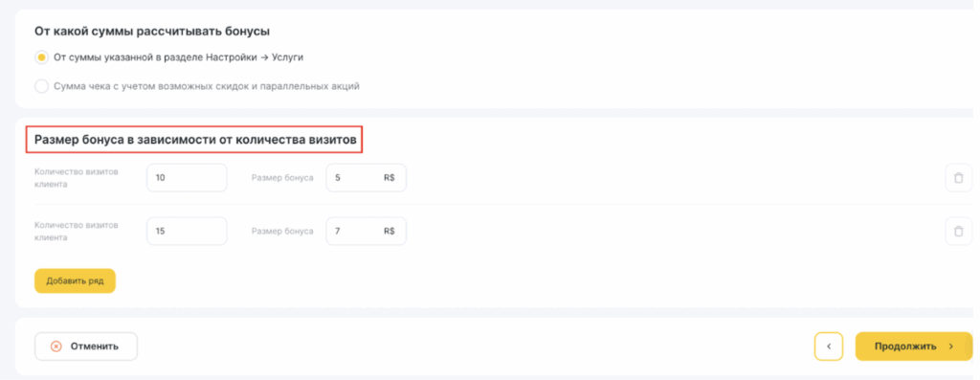
Task: Click the heading От какой суммы рассчитывать бонусы
Action: pos(156,31)
